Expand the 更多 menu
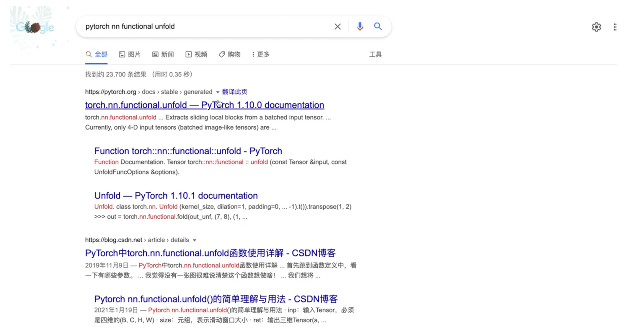 [x=260, y=54]
